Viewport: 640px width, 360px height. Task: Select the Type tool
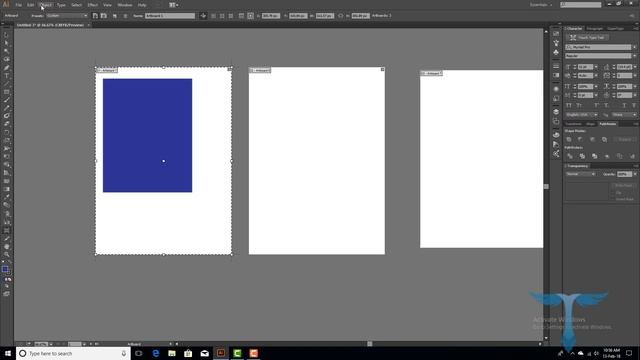[6, 76]
